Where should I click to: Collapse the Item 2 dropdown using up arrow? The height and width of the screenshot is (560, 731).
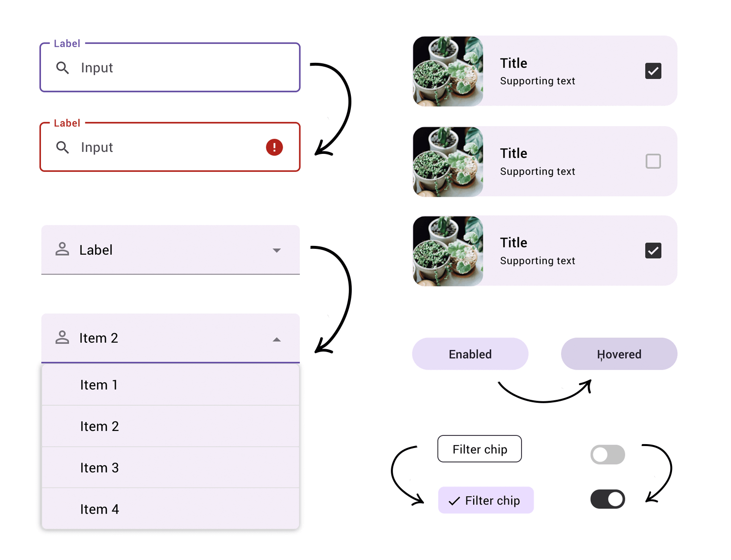276,339
